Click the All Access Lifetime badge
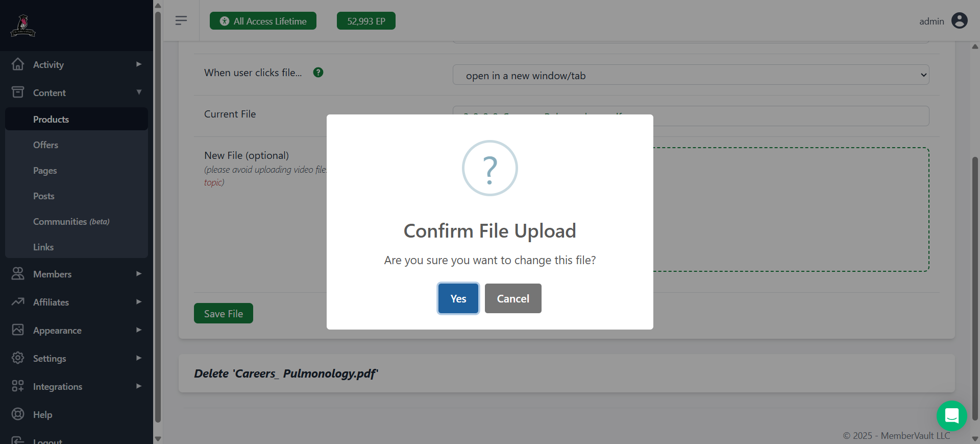The width and height of the screenshot is (980, 444). 263,21
